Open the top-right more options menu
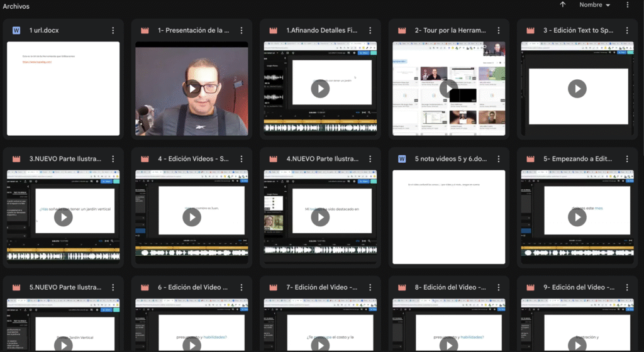 pyautogui.click(x=627, y=5)
